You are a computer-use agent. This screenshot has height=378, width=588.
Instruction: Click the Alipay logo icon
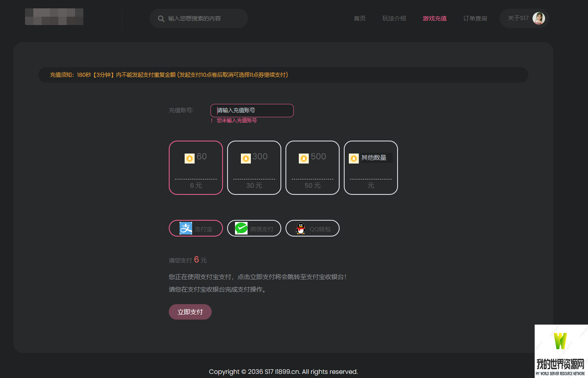tap(186, 228)
